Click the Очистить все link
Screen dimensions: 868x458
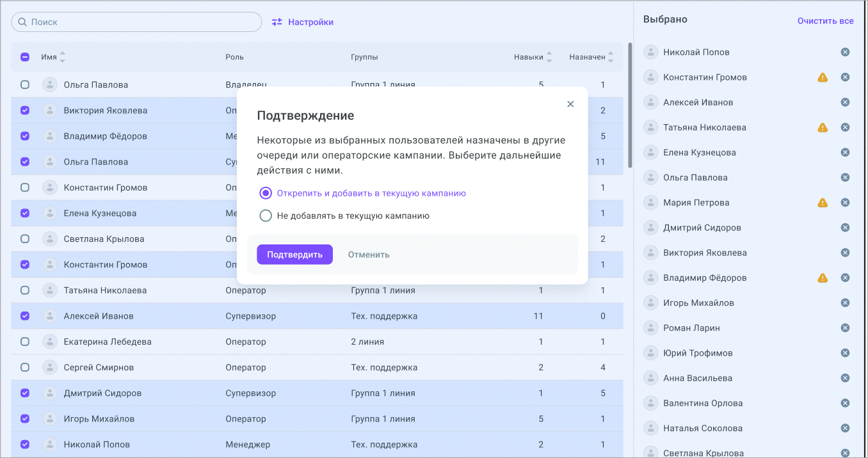click(x=825, y=21)
